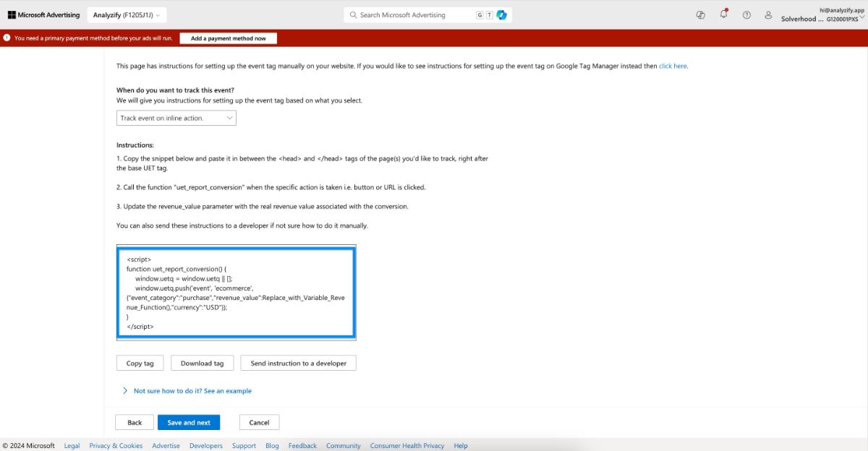Screen dimensions: 868x451
Task: Click the Microsoft Advertising logo
Action: pos(43,14)
